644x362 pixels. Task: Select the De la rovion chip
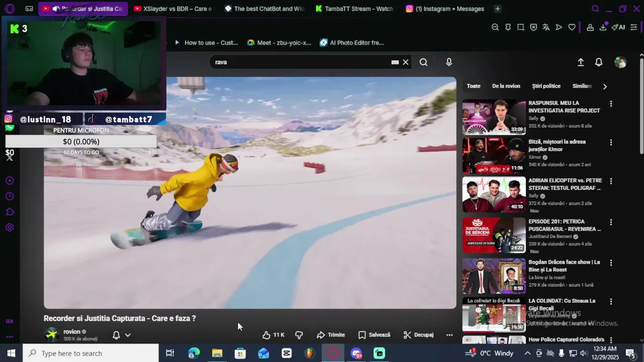506,86
